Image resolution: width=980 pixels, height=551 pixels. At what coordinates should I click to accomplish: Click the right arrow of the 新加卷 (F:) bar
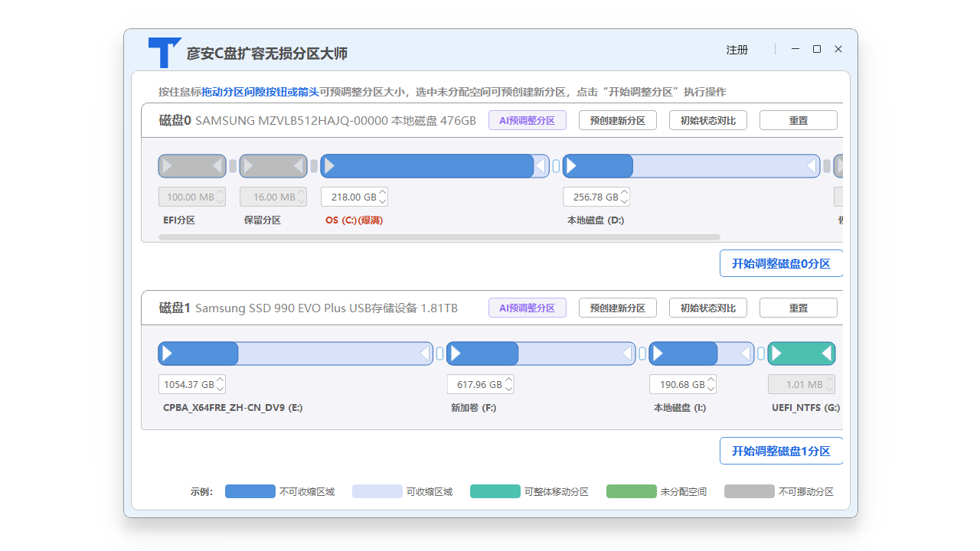pyautogui.click(x=627, y=353)
